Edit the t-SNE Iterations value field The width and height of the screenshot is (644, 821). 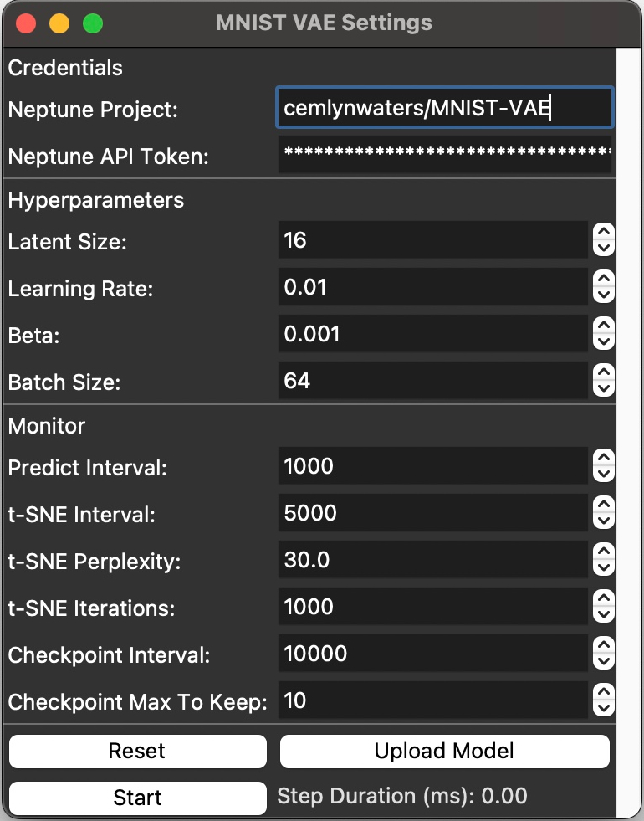433,606
